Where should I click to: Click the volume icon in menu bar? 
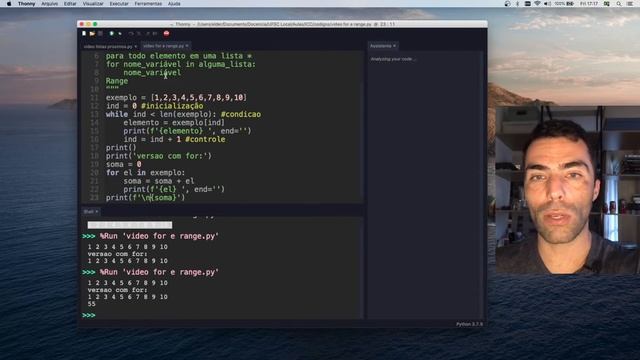pyautogui.click(x=547, y=4)
